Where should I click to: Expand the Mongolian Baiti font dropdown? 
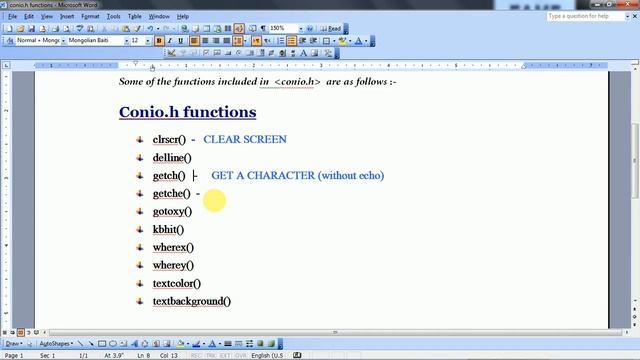126,41
